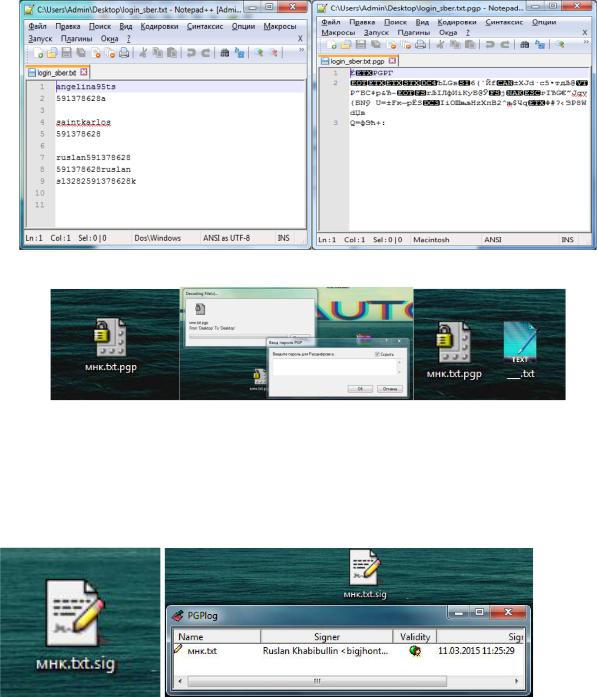
Task: Close the login_sber.txt tab with red X
Action: [x=84, y=72]
